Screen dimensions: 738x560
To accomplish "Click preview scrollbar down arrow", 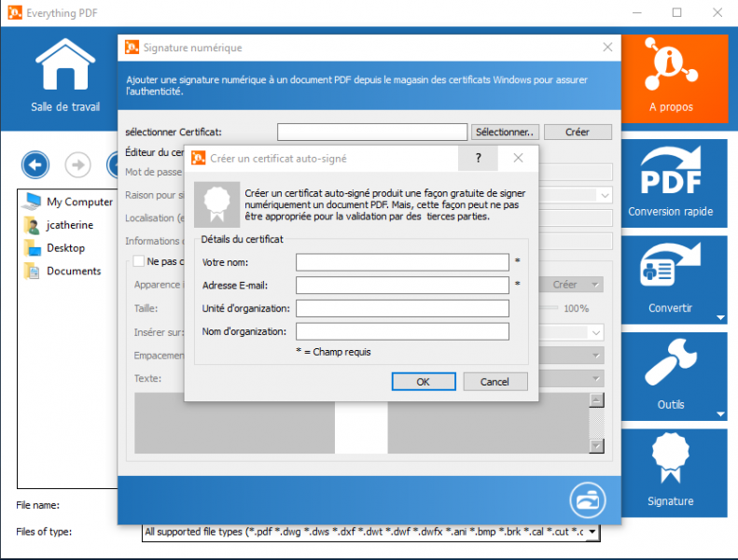I will pos(596,446).
